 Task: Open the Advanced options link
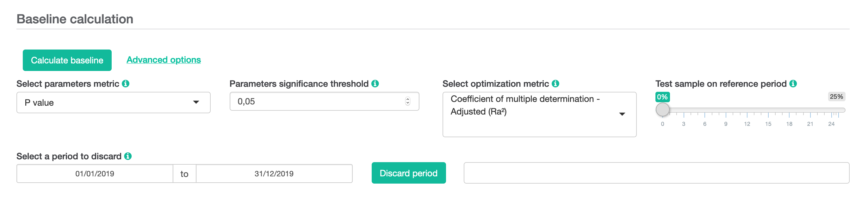163,60
